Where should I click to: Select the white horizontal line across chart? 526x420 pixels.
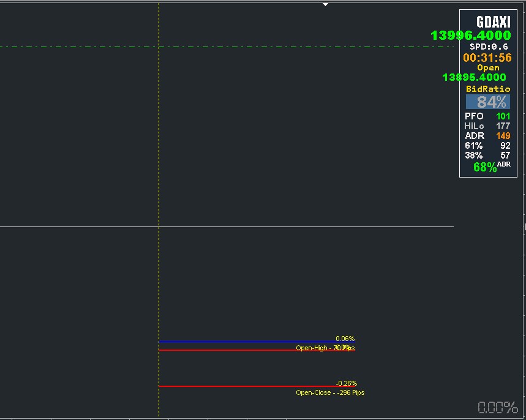(x=227, y=227)
